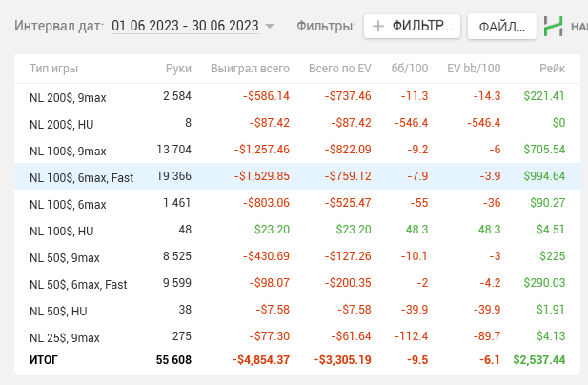Click the 01.06.2023 - 30.06.2023 date range field
This screenshot has width=588, height=385.
click(x=185, y=26)
